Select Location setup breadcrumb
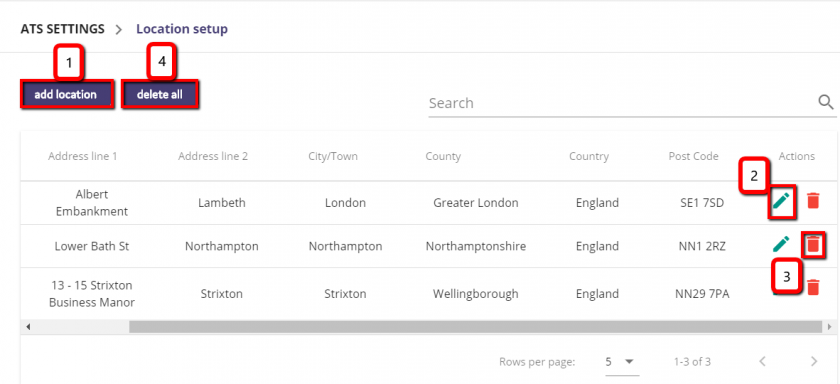840x384 pixels. point(182,29)
